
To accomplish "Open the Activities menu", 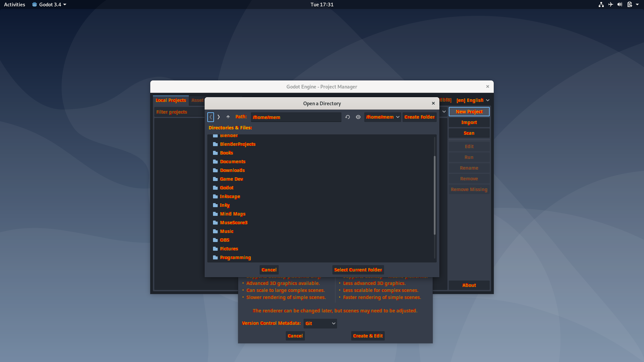I will pos(14,4).
